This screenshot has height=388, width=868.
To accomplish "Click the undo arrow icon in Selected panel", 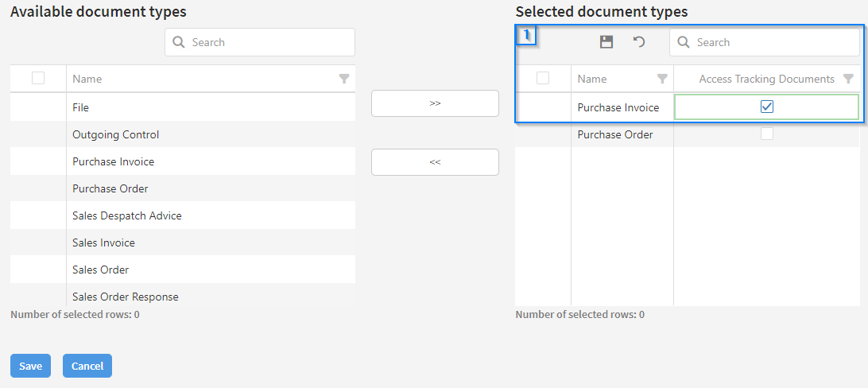I will point(639,42).
